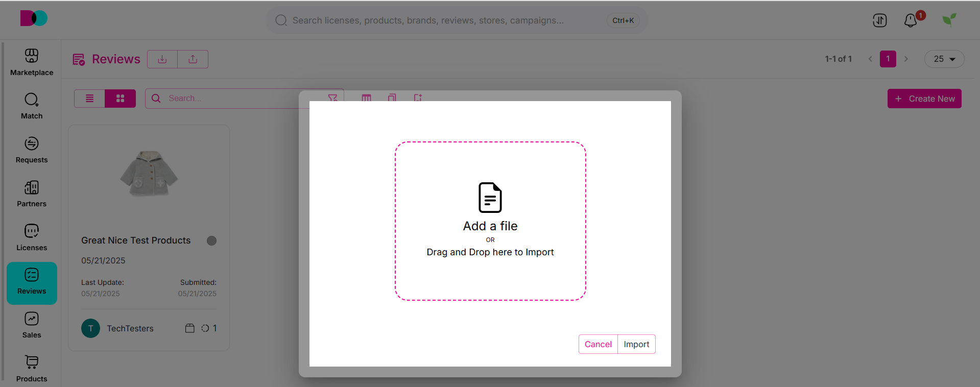Click the Import button
The height and width of the screenshot is (387, 980).
[x=636, y=344]
